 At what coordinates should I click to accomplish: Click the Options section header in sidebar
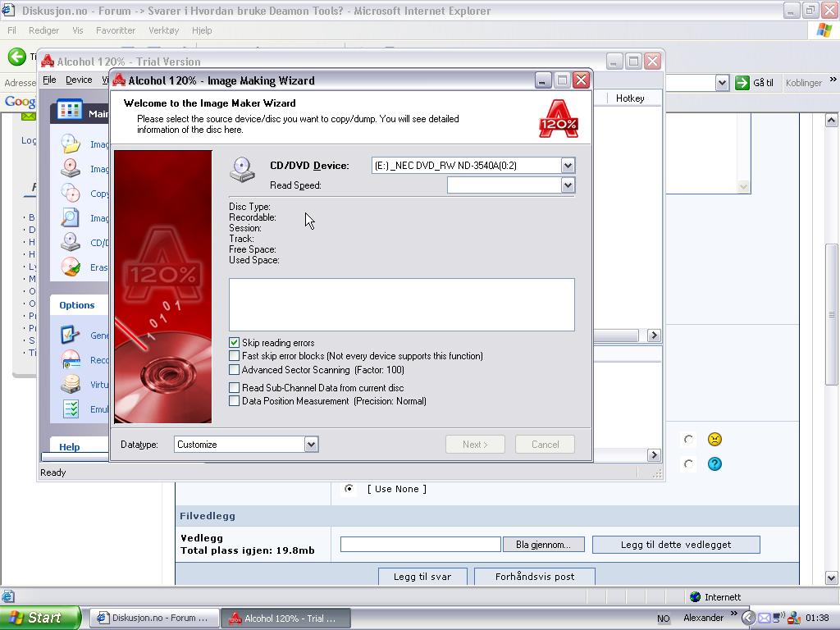(x=76, y=305)
